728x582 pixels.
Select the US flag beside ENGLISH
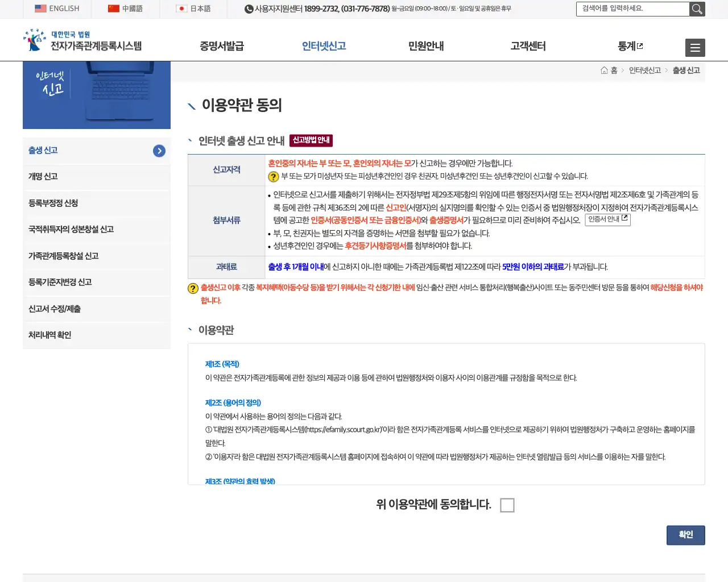pyautogui.click(x=40, y=8)
